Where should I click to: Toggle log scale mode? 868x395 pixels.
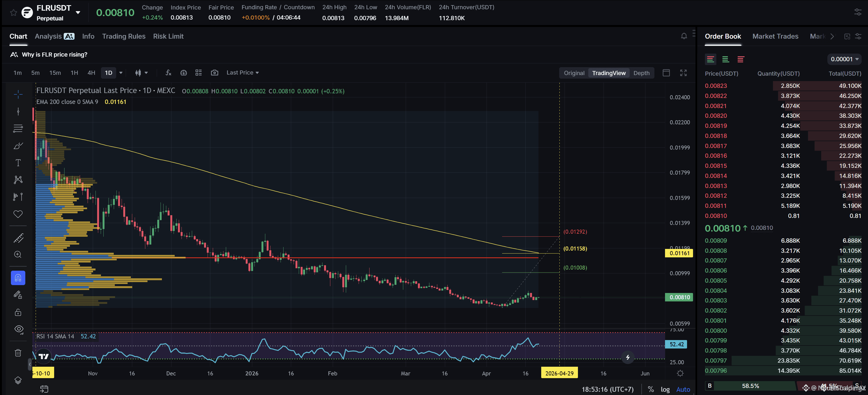665,389
